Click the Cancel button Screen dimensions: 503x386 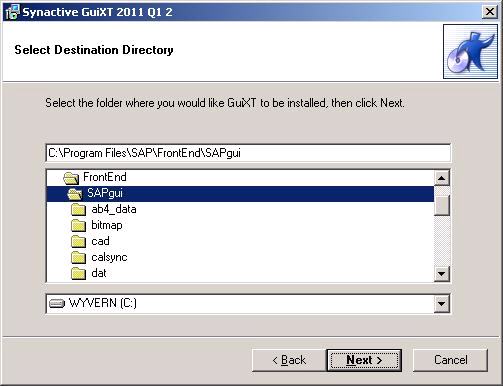click(450, 360)
